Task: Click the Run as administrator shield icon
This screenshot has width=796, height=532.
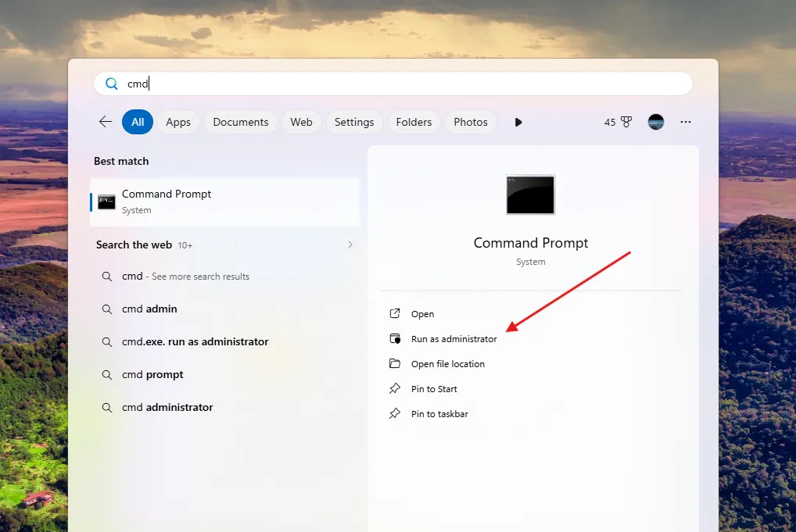Action: (394, 338)
